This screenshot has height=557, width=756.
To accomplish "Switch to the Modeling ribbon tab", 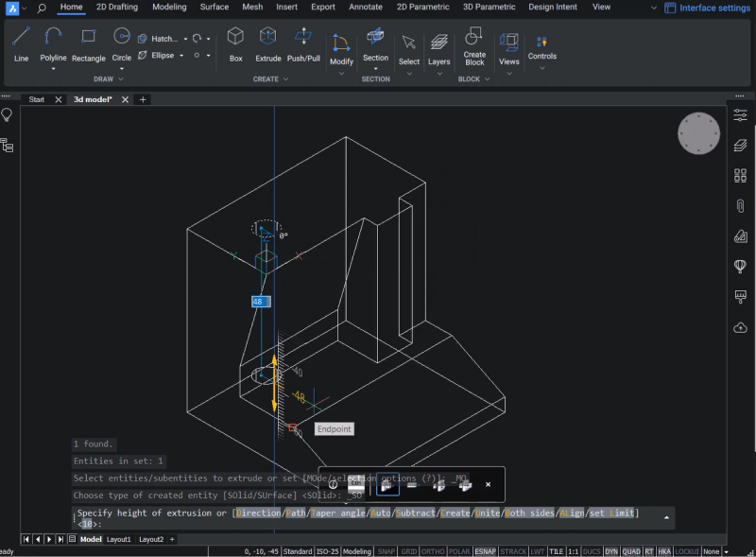I will point(169,8).
